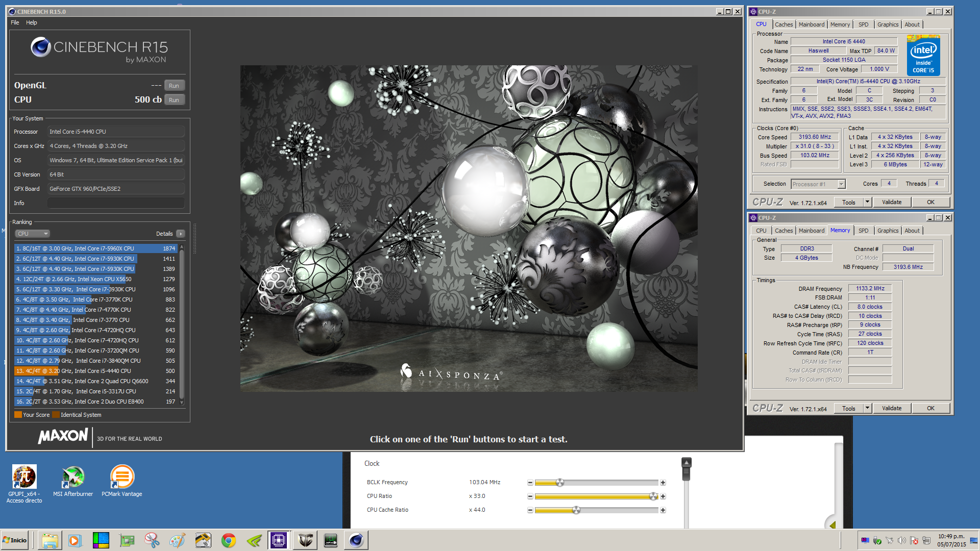Run the OpenGL benchmark test
The width and height of the screenshot is (980, 551).
click(174, 86)
